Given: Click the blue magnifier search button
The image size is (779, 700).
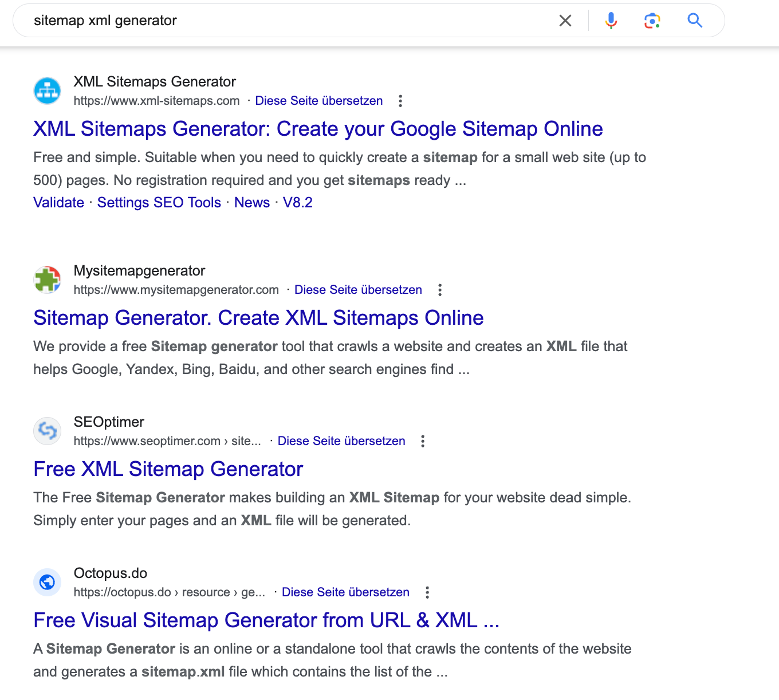Looking at the screenshot, I should coord(695,21).
